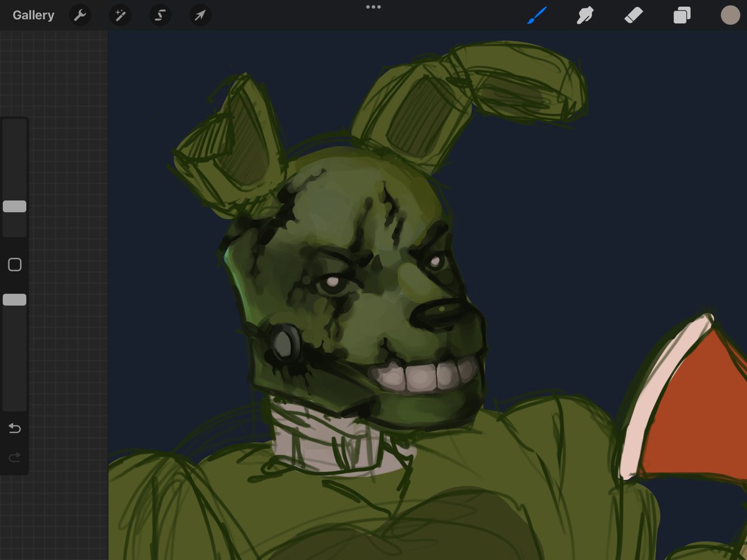The image size is (747, 560).
Task: Open the Adjustments magic wand menu
Action: pyautogui.click(x=120, y=15)
